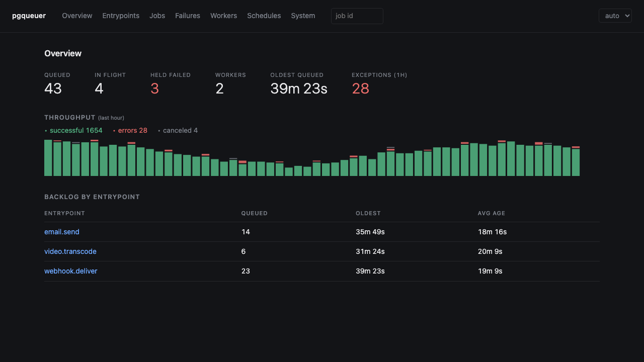
Task: Open the Jobs nav item
Action: tap(157, 16)
